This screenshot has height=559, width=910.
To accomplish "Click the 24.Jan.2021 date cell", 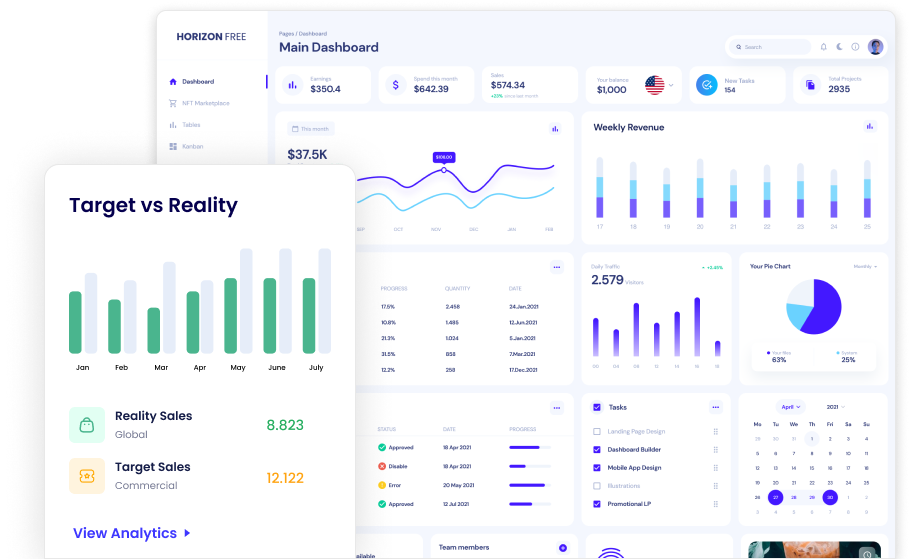I will [523, 306].
